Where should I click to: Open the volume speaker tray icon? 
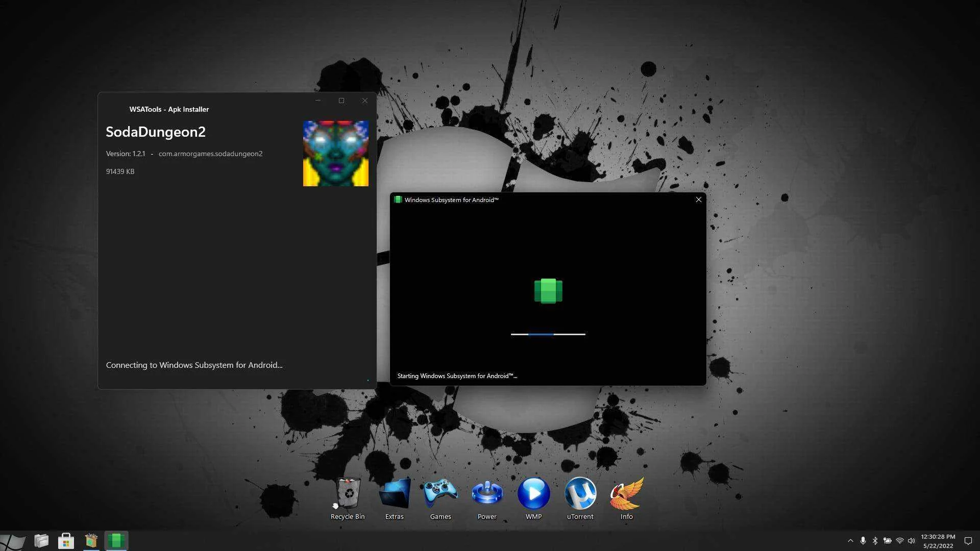[912, 541]
